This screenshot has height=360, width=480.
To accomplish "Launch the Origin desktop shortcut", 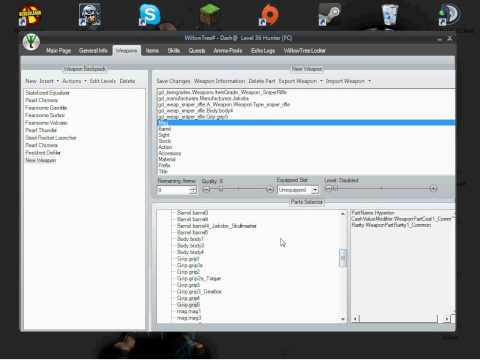I will pos(269,15).
